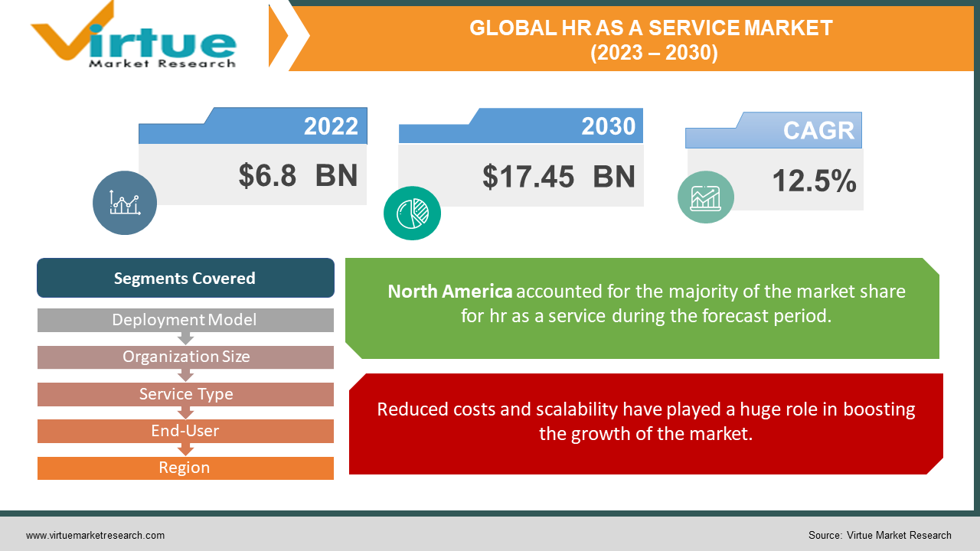Click the 2030 year tab label

click(x=608, y=126)
